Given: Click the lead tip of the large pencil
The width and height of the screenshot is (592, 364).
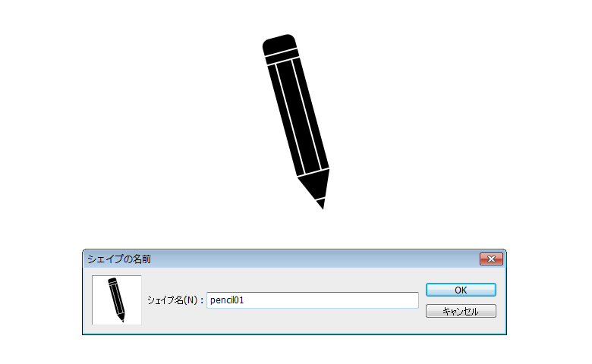Looking at the screenshot, I should pyautogui.click(x=321, y=204).
